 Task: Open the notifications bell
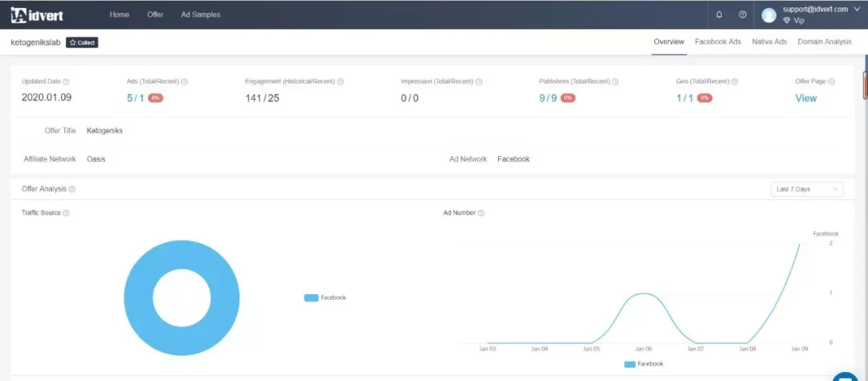tap(719, 15)
